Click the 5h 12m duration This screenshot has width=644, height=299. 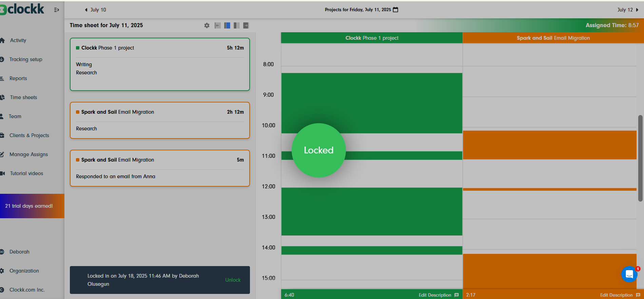click(x=235, y=48)
